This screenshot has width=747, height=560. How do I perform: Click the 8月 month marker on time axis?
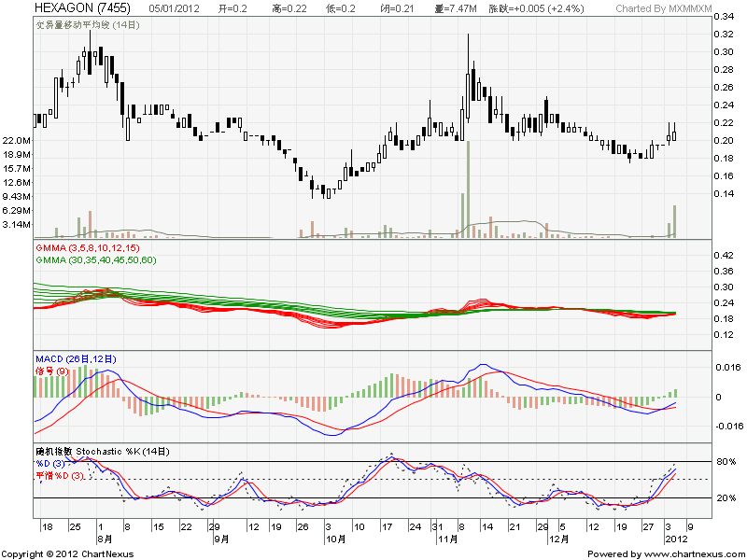pos(104,539)
